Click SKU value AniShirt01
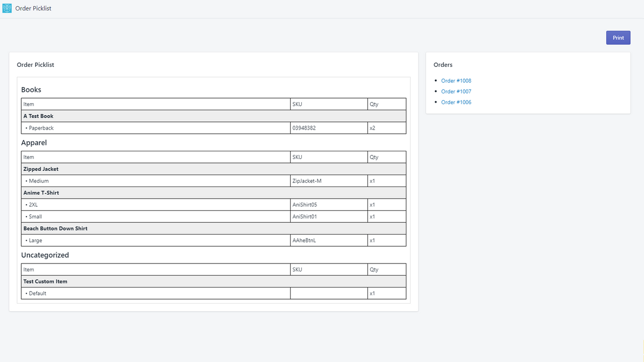The width and height of the screenshot is (644, 362). [304, 217]
